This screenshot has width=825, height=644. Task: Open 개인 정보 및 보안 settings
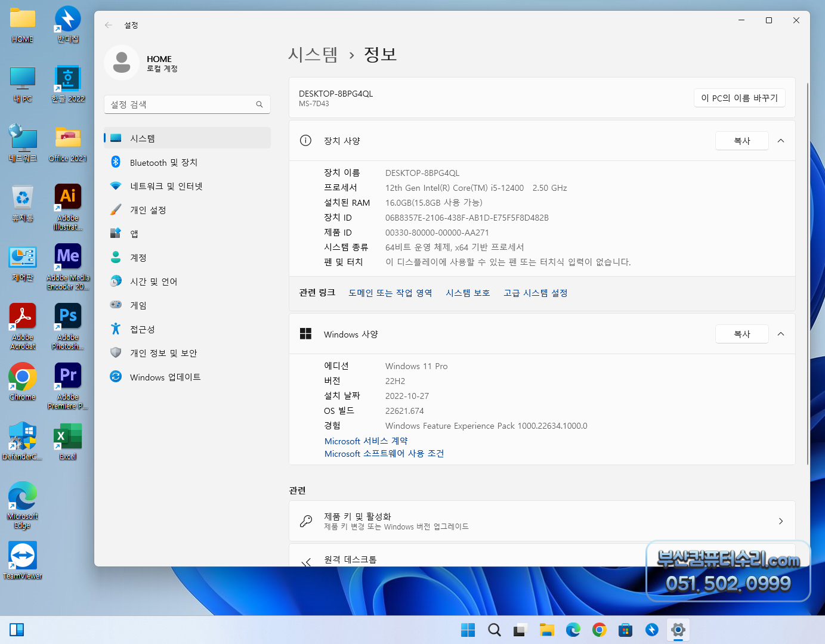[x=187, y=353]
